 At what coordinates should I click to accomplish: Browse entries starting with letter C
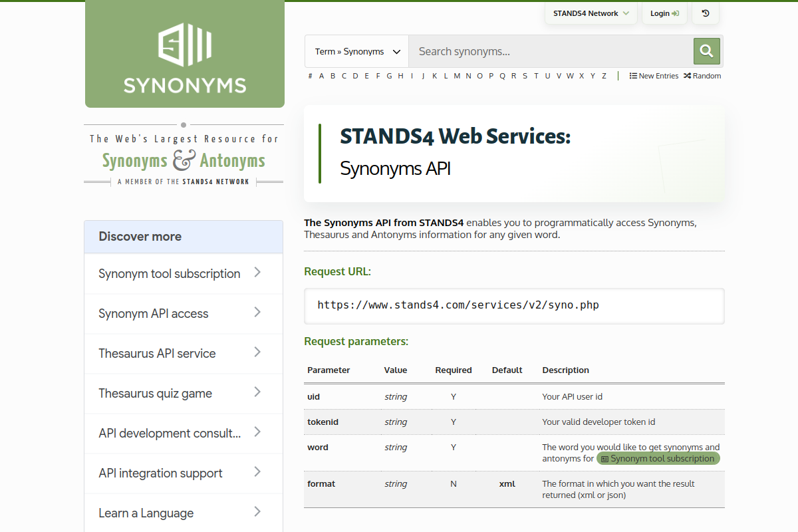click(344, 76)
